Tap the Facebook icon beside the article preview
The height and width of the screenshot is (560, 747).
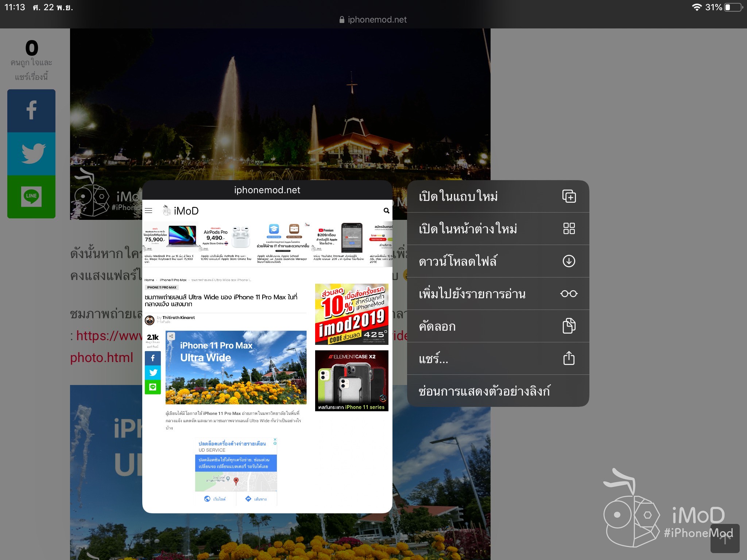pos(153,358)
